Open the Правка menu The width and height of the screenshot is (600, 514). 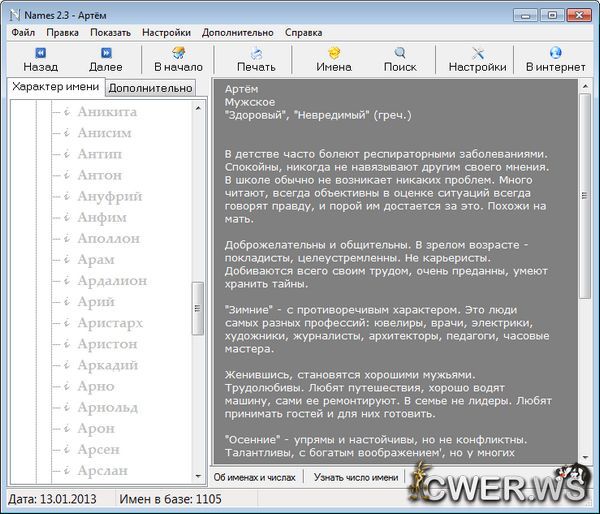click(x=62, y=32)
